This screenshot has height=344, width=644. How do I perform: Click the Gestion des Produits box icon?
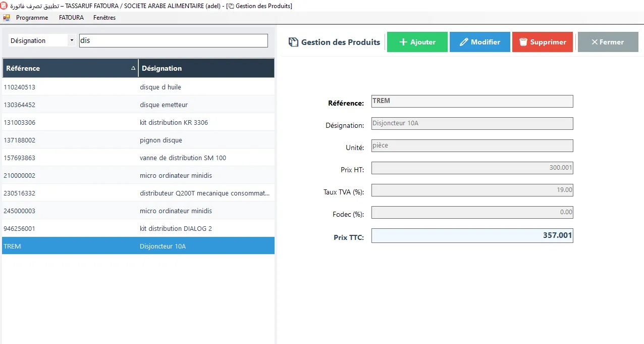point(293,42)
